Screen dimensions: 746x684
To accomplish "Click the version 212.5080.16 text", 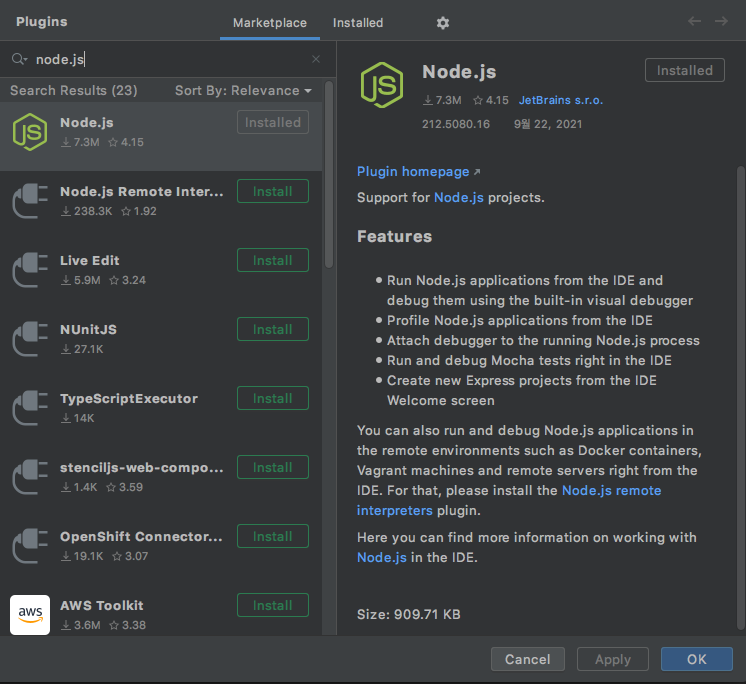I will pyautogui.click(x=456, y=124).
